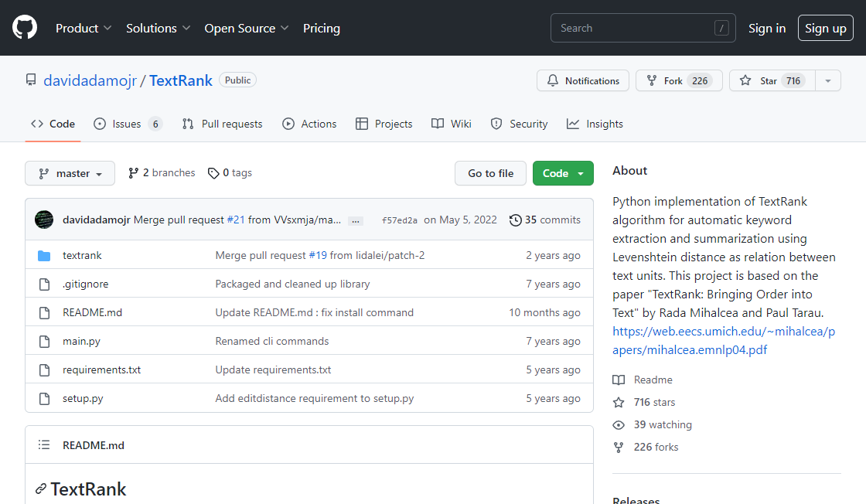Open the Pull requests tab
Viewport: 866px width, 504px height.
[223, 124]
